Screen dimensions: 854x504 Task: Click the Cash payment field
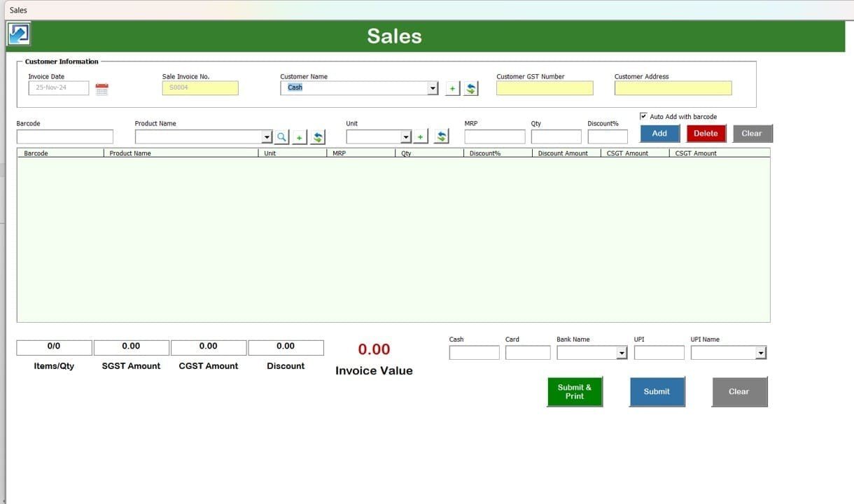475,353
